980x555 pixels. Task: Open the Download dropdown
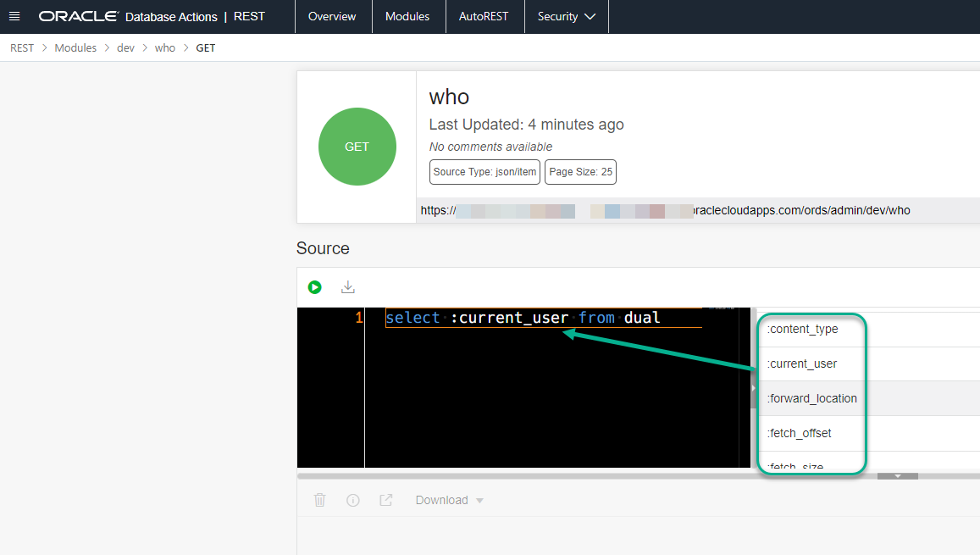point(450,500)
